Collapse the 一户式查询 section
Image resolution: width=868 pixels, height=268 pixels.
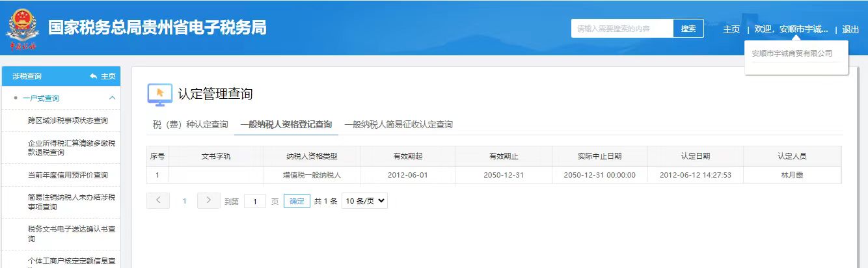click(x=112, y=98)
